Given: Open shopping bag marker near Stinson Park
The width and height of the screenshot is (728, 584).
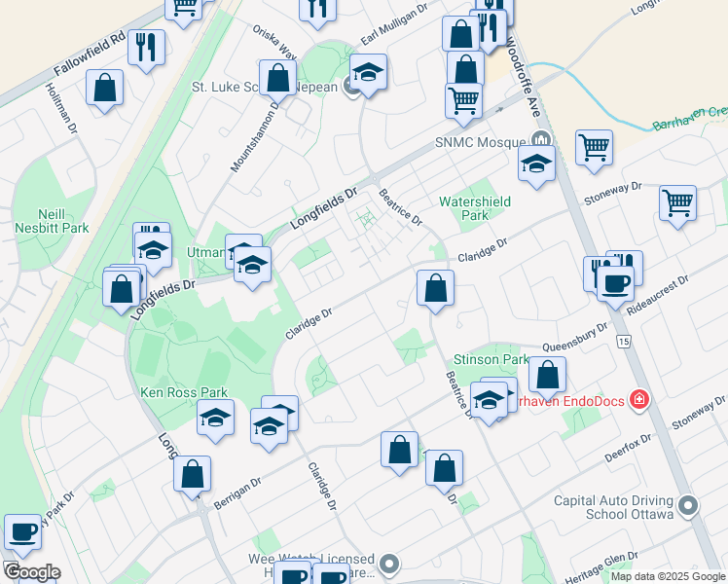Looking at the screenshot, I should pyautogui.click(x=547, y=375).
